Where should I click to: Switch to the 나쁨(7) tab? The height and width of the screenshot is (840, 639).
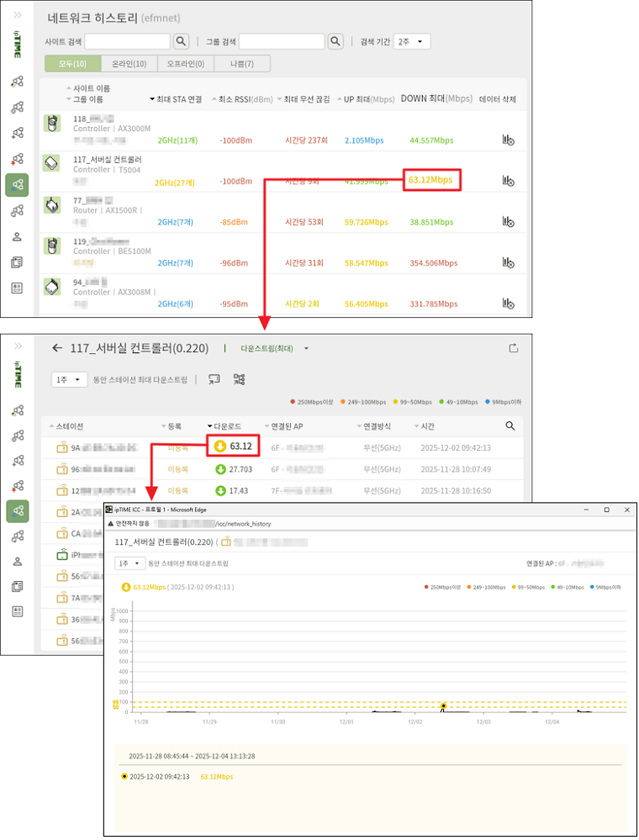(x=242, y=64)
